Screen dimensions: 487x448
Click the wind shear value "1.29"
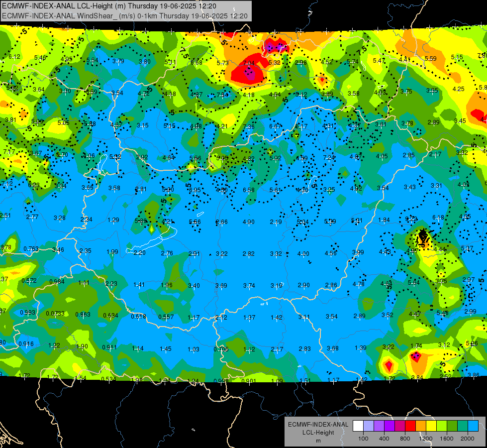tap(113, 220)
